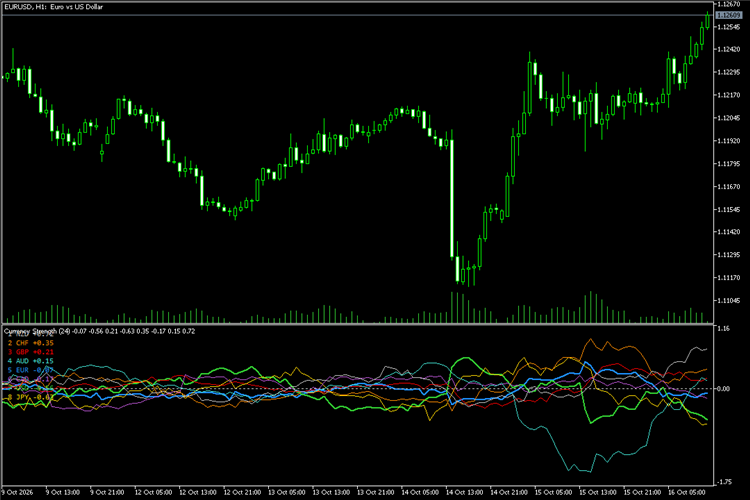Click the 15 Oct 21:00 time label
The image size is (750, 500).
tap(642, 492)
